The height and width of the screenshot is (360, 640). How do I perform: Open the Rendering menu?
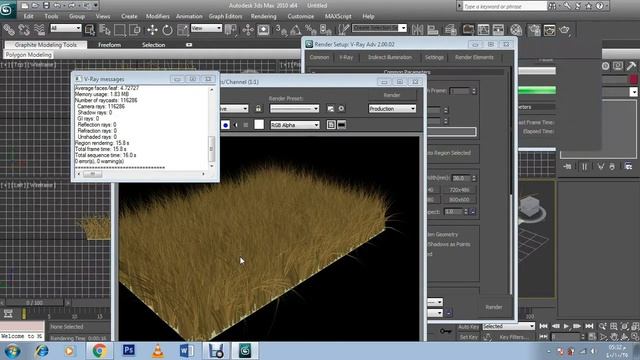pyautogui.click(x=263, y=16)
